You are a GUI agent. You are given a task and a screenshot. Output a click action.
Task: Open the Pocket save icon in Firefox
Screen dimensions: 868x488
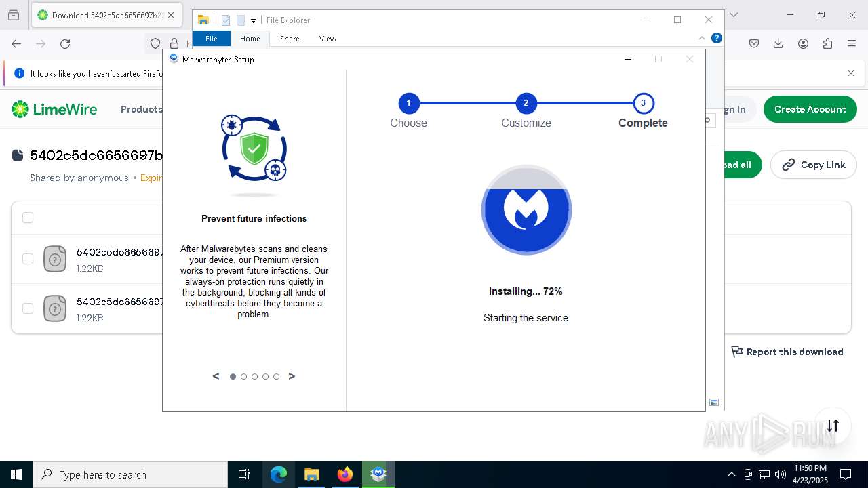tap(754, 43)
